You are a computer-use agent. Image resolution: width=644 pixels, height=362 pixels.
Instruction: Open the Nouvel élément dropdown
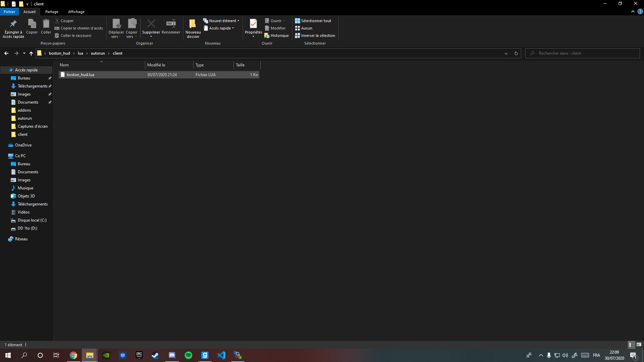click(x=221, y=21)
